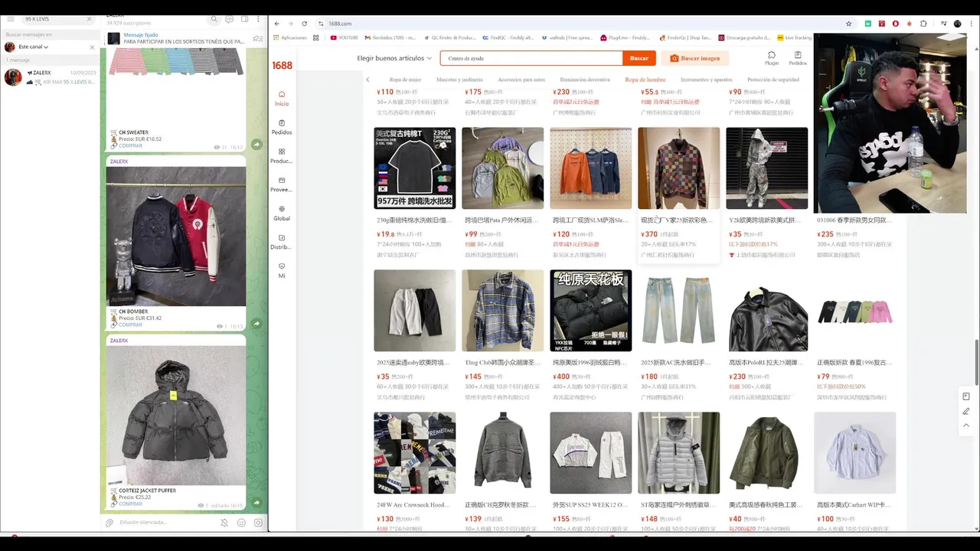Click the Telegram attach file paperclip
The image size is (980, 551).
pos(109,523)
